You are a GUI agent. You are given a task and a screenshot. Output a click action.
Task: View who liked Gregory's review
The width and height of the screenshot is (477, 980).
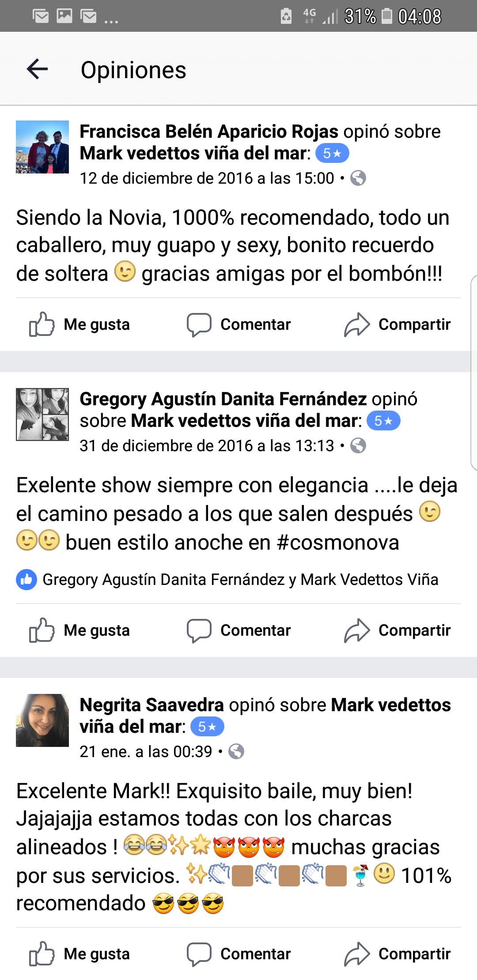point(227,580)
